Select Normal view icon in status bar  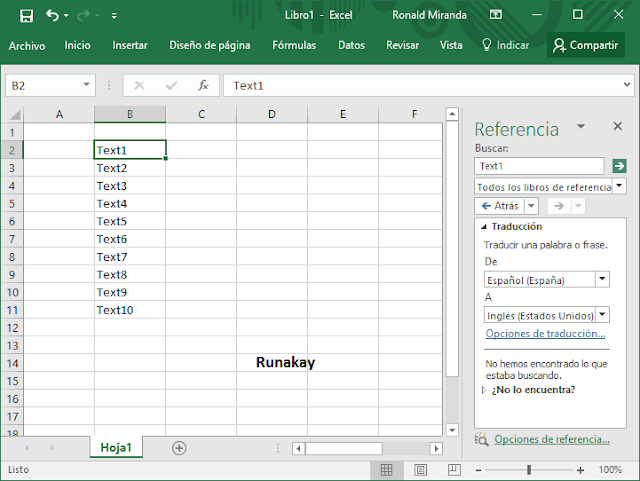click(x=387, y=469)
